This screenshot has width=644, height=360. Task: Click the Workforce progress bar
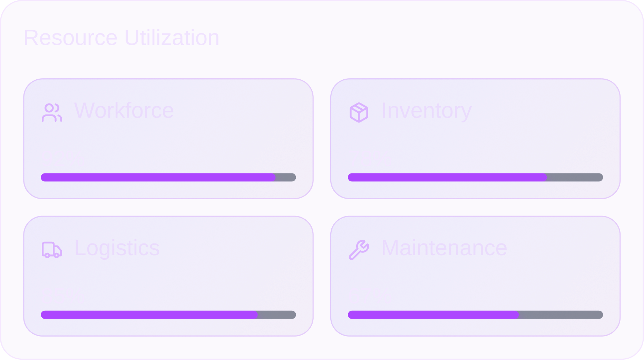[x=168, y=177]
